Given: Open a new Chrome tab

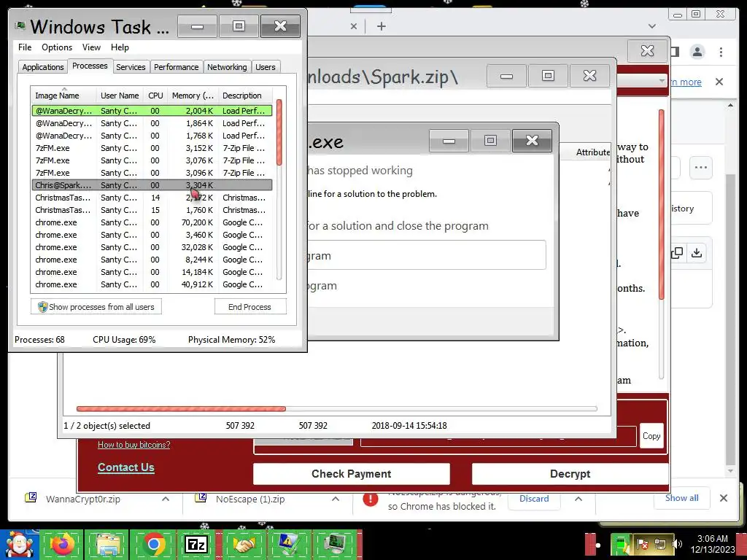Looking at the screenshot, I should click(x=382, y=26).
